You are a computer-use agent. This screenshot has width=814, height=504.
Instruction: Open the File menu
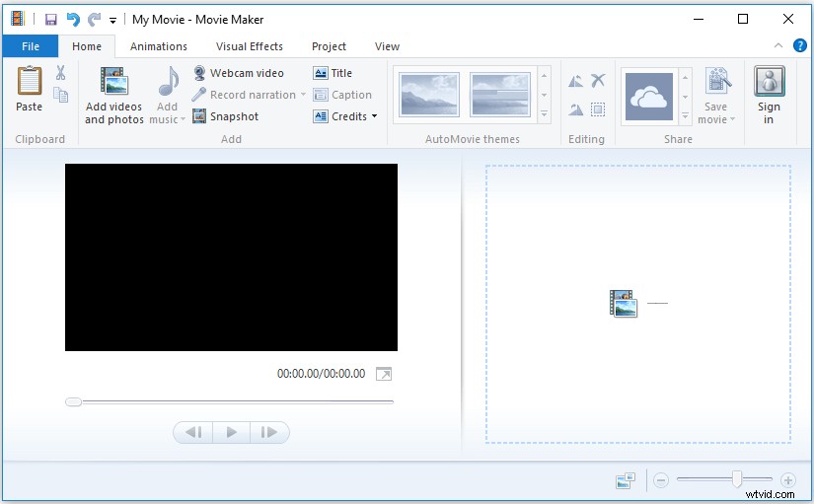coord(31,46)
